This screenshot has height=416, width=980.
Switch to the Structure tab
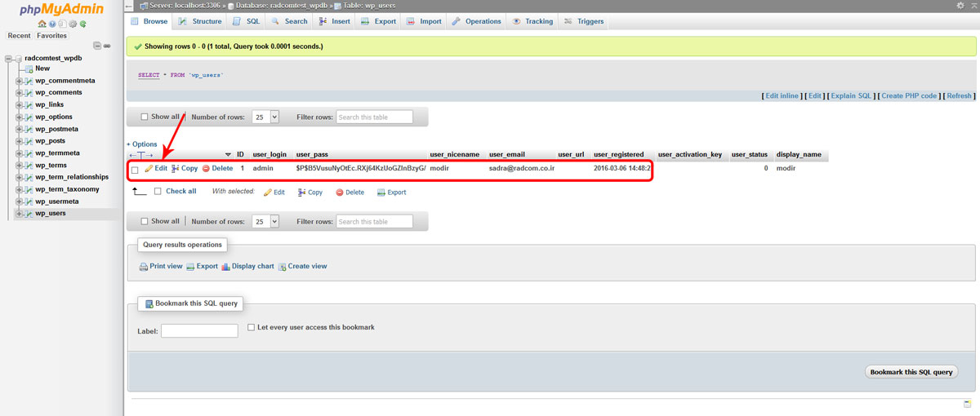click(200, 21)
